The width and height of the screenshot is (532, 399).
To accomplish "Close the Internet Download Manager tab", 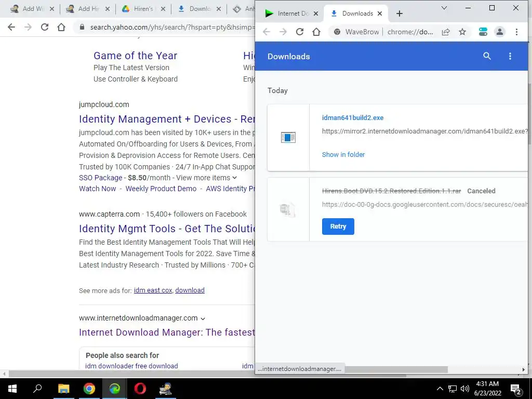I will tap(315, 14).
